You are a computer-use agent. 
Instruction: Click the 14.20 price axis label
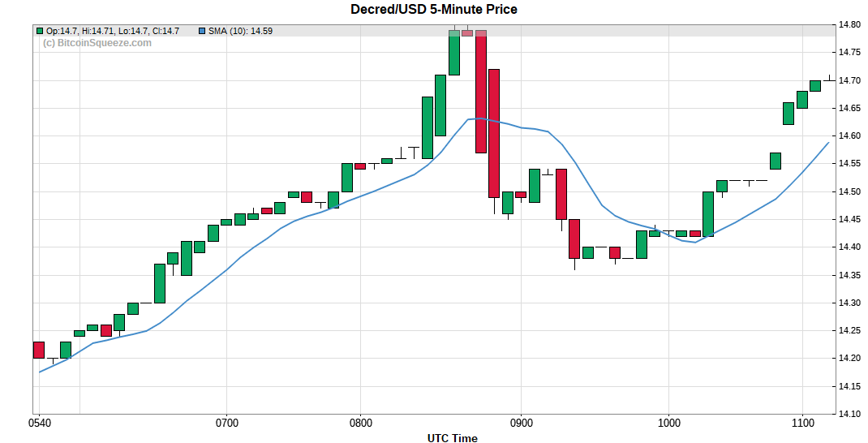pyautogui.click(x=849, y=359)
